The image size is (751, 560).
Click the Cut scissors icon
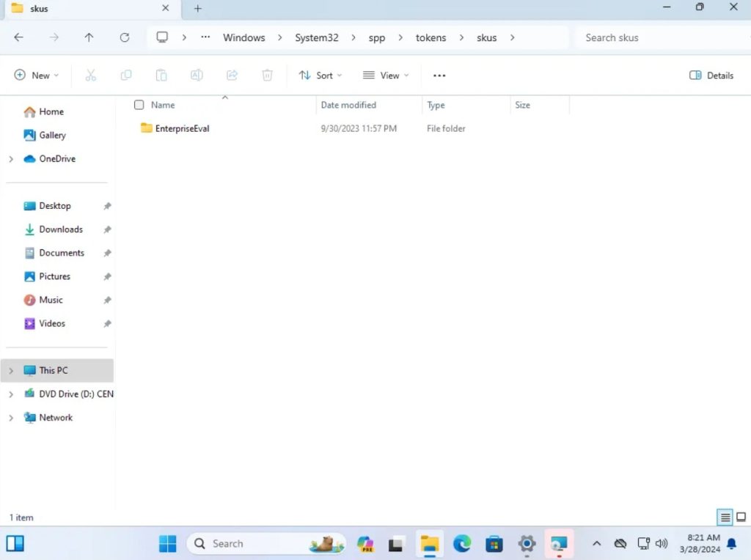pos(90,75)
